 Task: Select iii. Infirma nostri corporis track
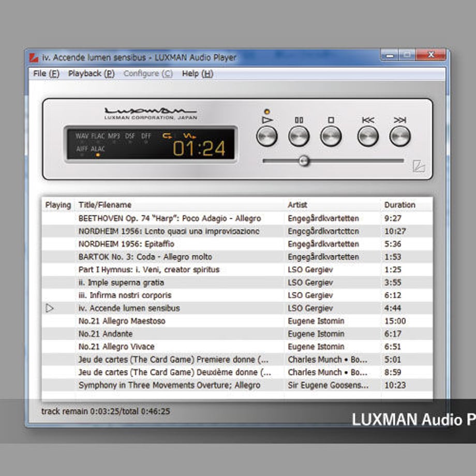[x=237, y=295]
